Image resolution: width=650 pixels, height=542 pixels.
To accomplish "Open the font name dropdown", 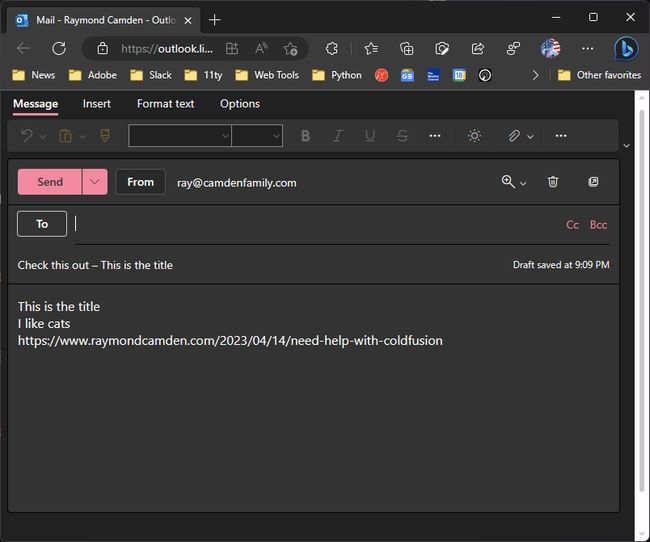I will pos(180,136).
